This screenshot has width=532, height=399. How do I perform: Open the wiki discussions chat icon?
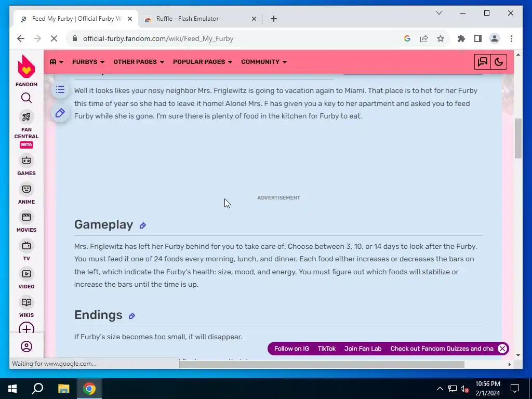click(482, 62)
